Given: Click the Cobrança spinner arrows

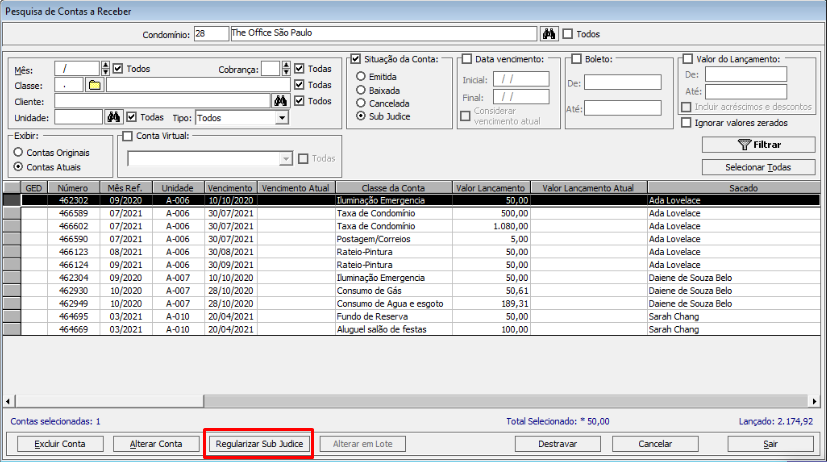Looking at the screenshot, I should [x=286, y=69].
